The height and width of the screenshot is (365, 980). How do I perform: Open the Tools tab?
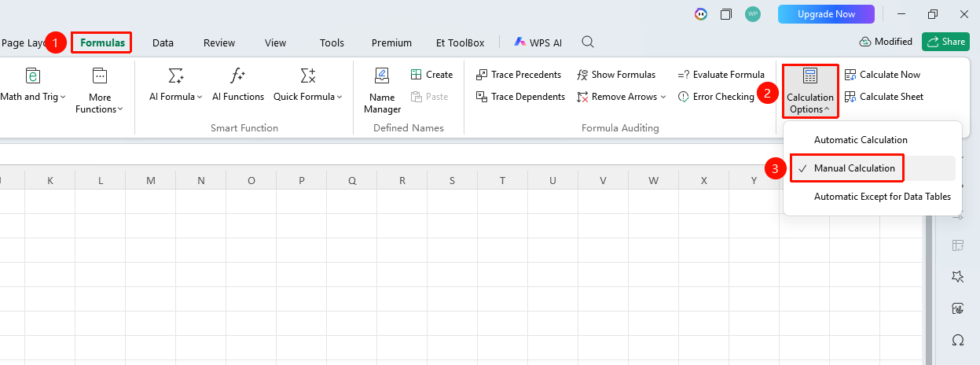tap(332, 42)
